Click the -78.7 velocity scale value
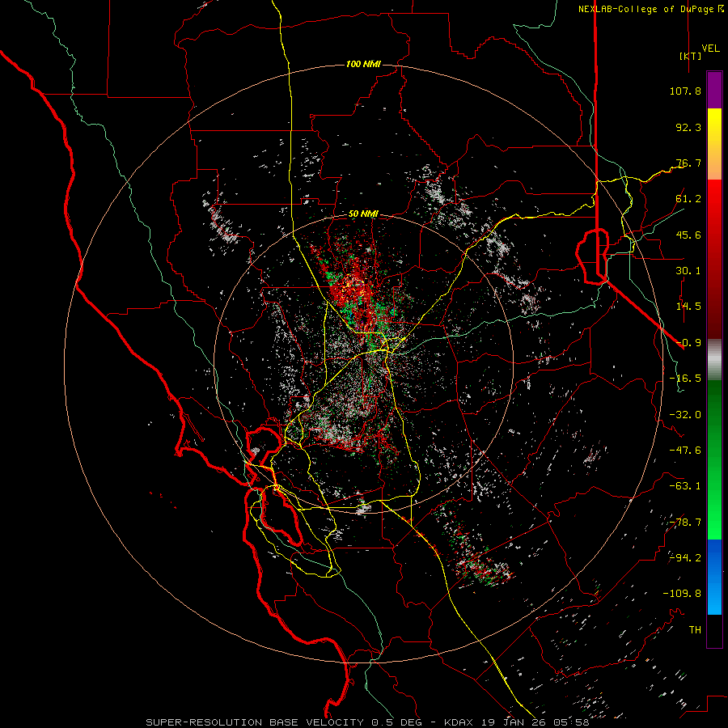The height and width of the screenshot is (728, 728). (x=685, y=523)
